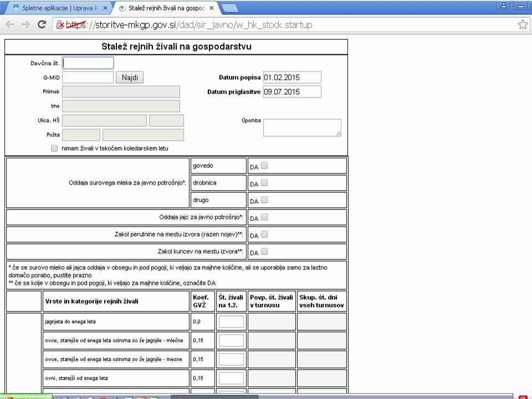Viewport: 532px width, 399px height.
Task: Switch to the Spletne aplikacije tab
Action: [x=59, y=8]
